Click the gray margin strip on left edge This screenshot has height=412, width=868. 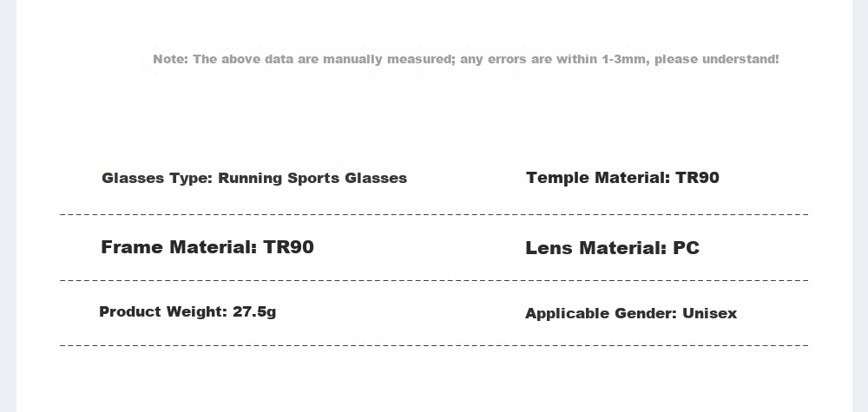point(8,206)
